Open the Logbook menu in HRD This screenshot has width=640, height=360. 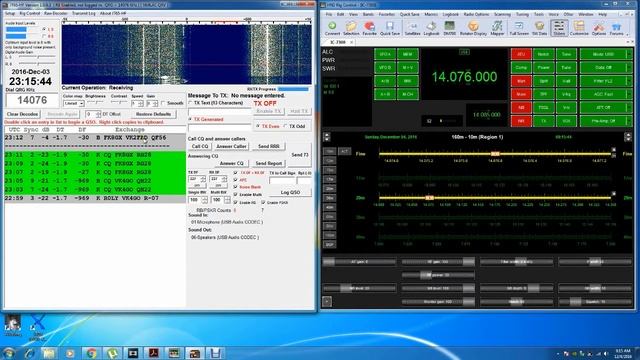(451, 14)
